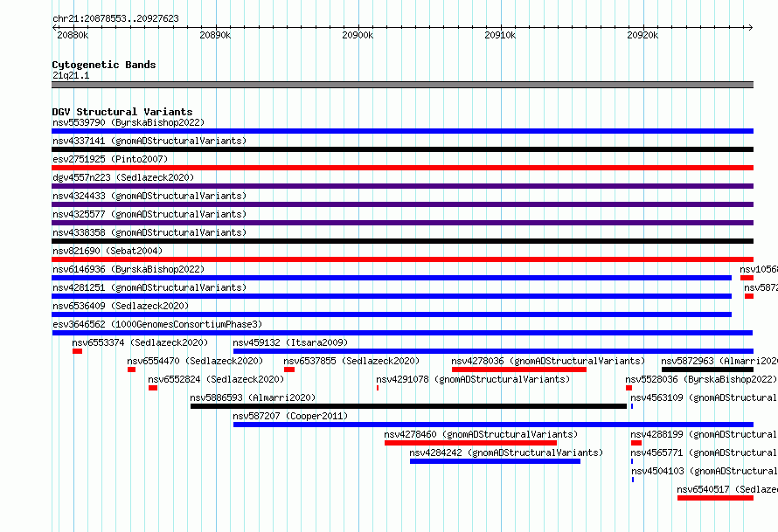The width and height of the screenshot is (778, 532).
Task: Select the black bar for nsv4337141
Action: tap(402, 149)
